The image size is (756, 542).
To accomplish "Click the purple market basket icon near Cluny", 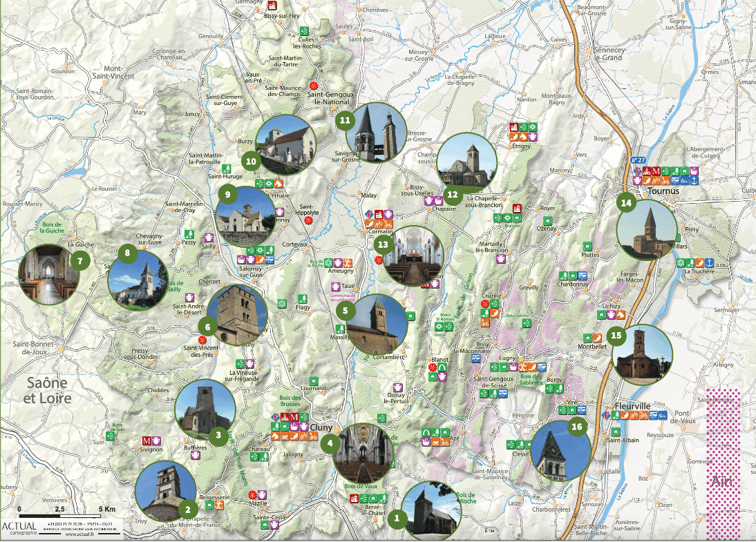I will point(294,427).
